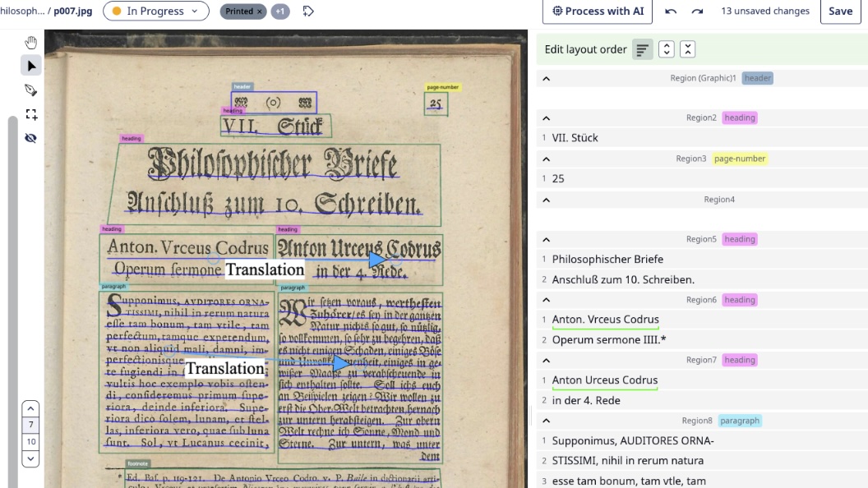
Task: Select the arrow pointer tool
Action: (31, 66)
